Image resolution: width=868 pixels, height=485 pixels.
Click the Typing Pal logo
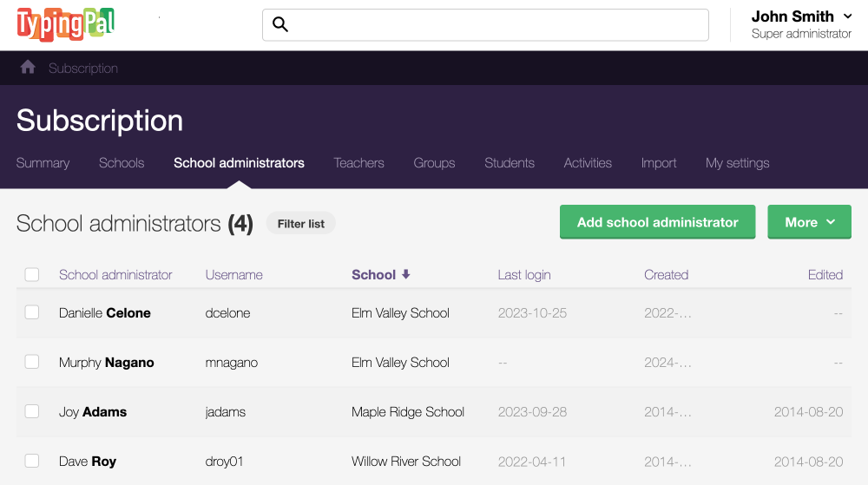[x=66, y=24]
